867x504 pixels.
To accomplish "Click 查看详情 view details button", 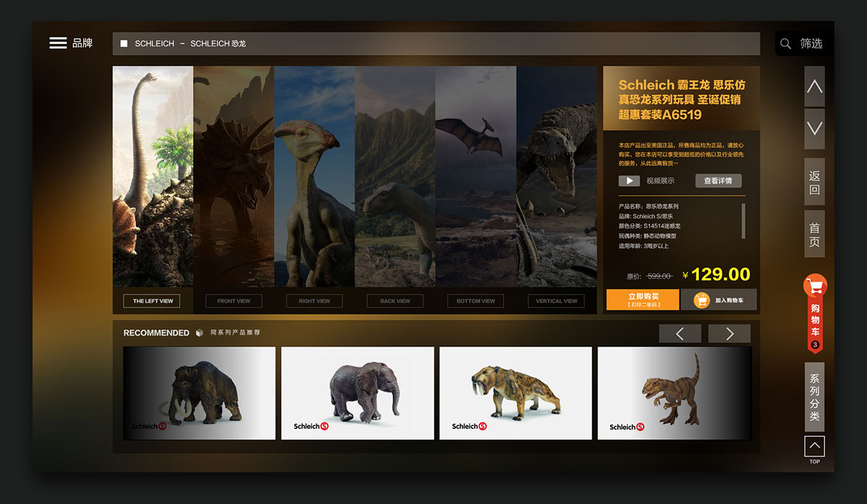I will pos(718,181).
